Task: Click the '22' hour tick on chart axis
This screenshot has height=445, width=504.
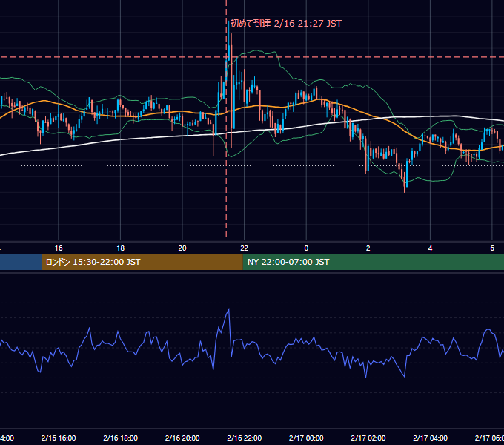Action: (x=245, y=248)
